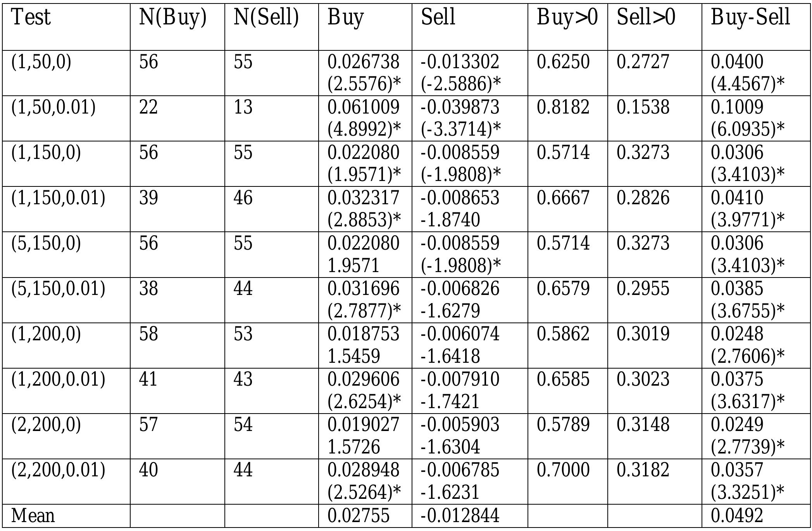This screenshot has height=531, width=812.
Task: Click the Mean row label
Action: [x=33, y=516]
